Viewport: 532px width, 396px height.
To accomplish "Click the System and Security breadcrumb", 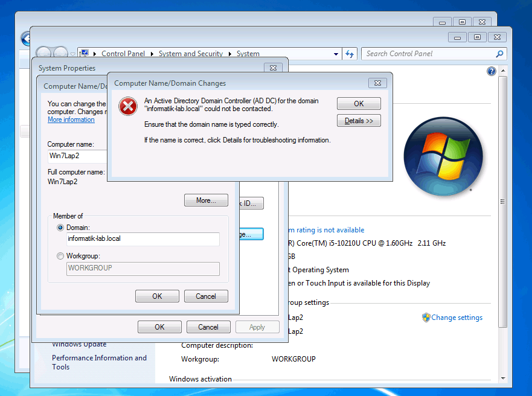I will point(191,54).
